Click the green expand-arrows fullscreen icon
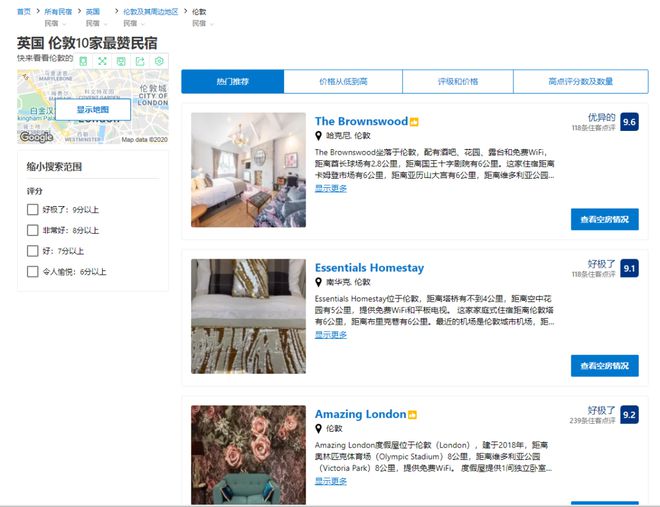Screen dimensions: 660x507 pyautogui.click(x=102, y=61)
